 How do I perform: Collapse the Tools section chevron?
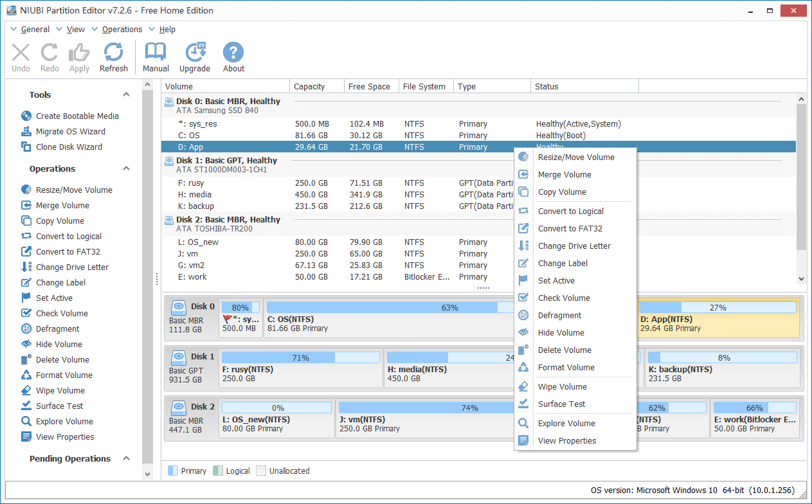126,95
